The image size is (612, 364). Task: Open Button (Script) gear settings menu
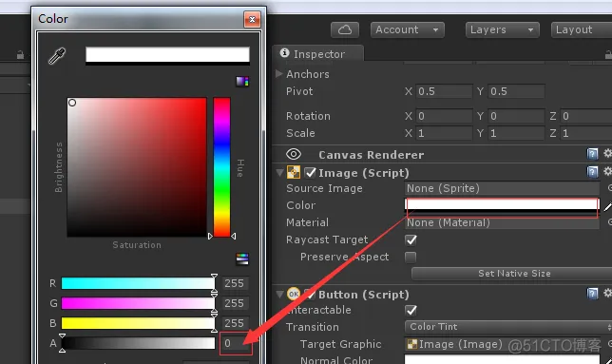[x=607, y=293]
